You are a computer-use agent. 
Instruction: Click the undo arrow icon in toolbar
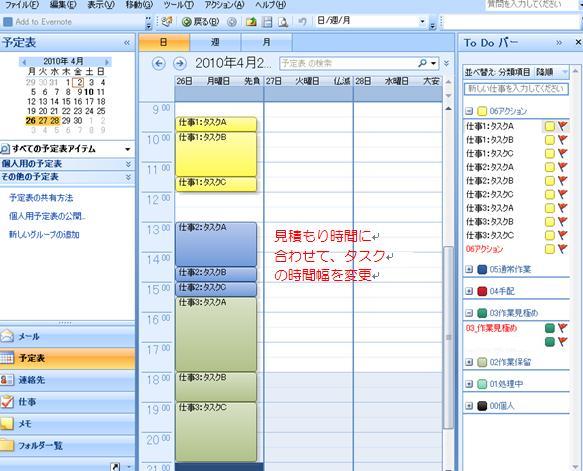click(302, 22)
